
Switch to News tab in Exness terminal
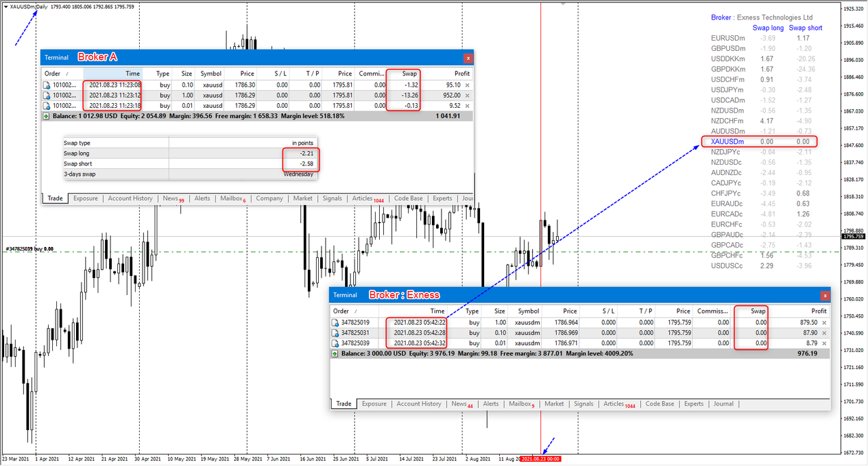(x=462, y=404)
